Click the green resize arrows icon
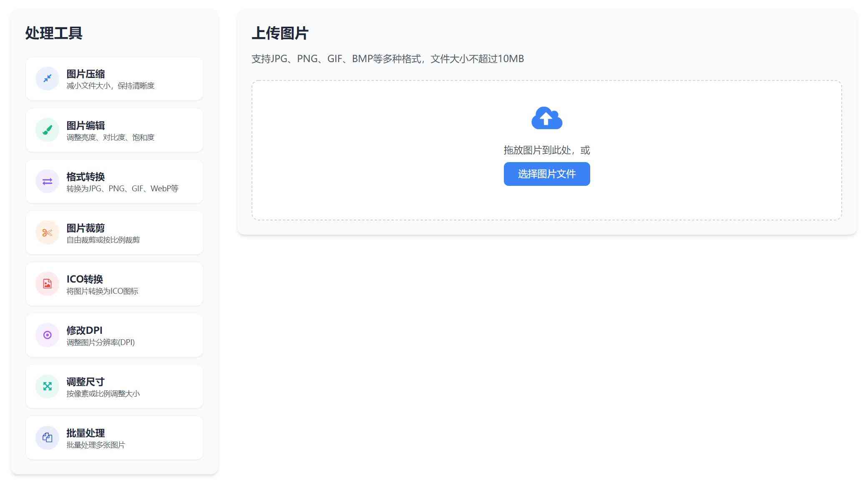Viewport: 868px width, 488px height. click(x=48, y=386)
